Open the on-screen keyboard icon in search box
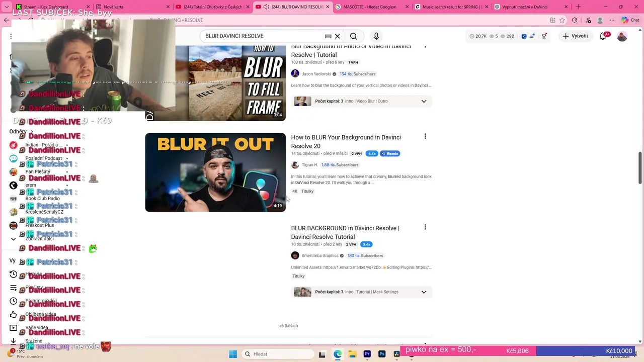 (328, 36)
